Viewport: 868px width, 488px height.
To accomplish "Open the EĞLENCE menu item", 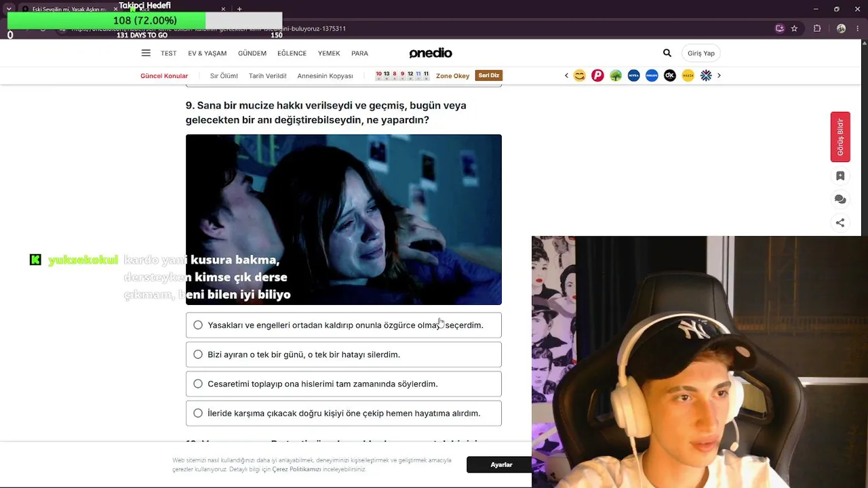I will click(292, 54).
